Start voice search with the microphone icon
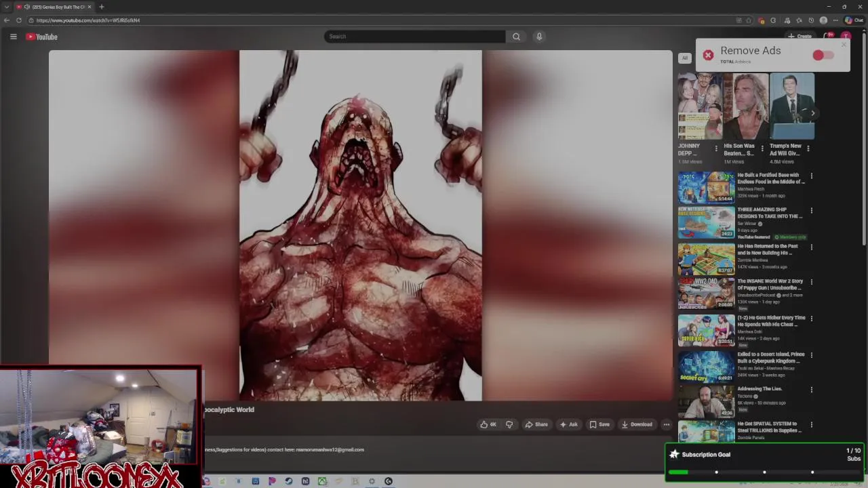 (x=539, y=37)
